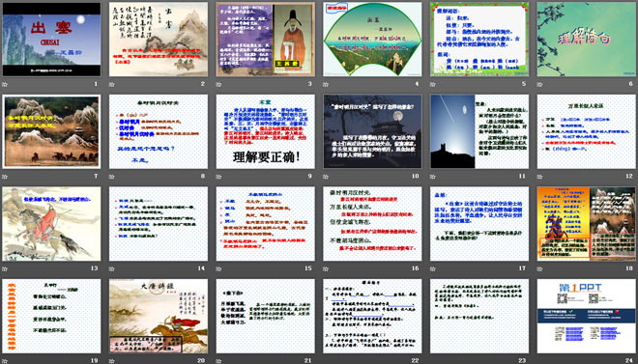Click the animation star icon under slide 16

tap(326, 268)
